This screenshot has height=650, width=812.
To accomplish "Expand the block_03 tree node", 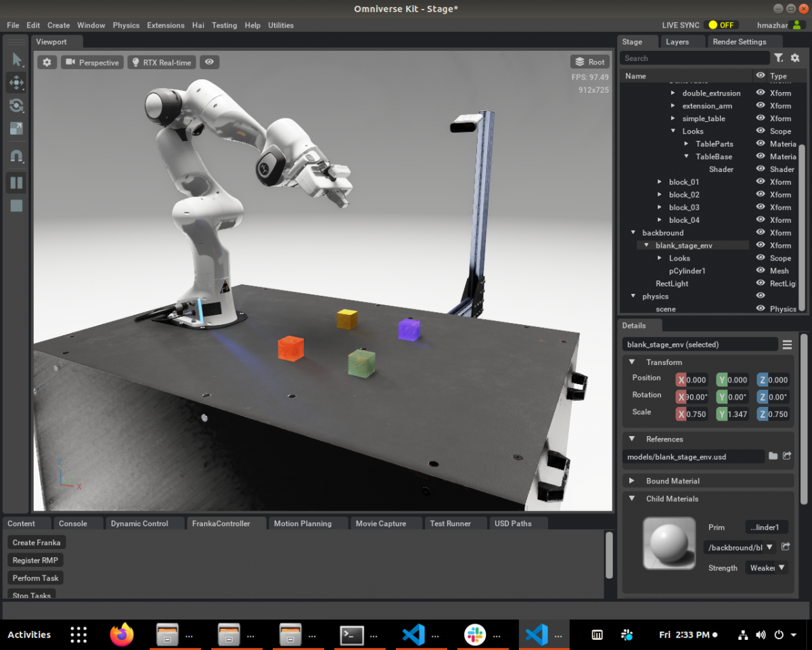I will tap(660, 208).
